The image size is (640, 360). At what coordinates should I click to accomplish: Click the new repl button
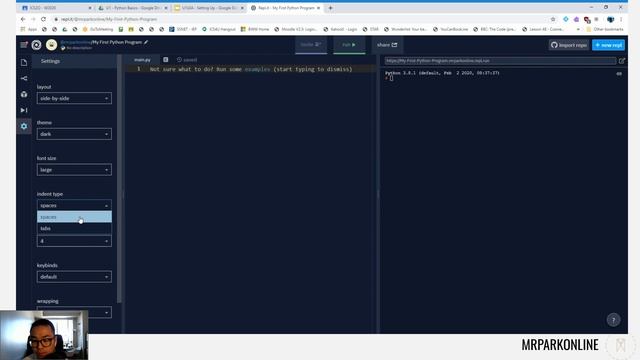click(608, 45)
